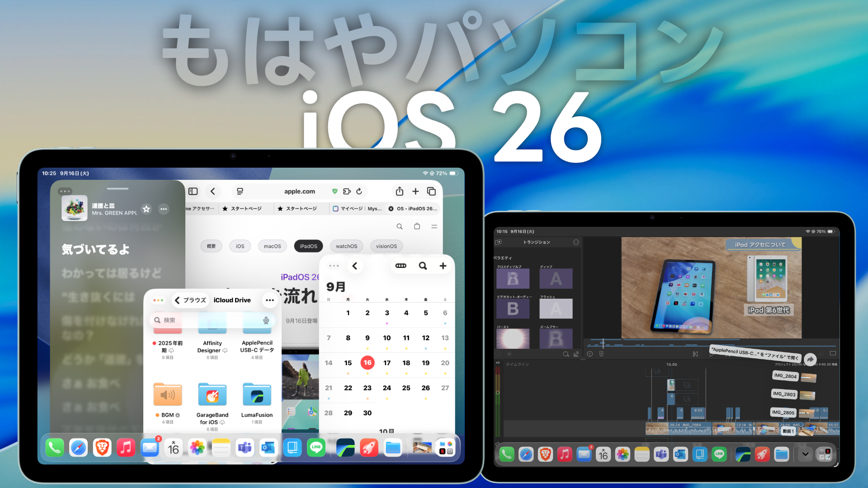
Task: Search events in Calendar window
Action: (423, 266)
